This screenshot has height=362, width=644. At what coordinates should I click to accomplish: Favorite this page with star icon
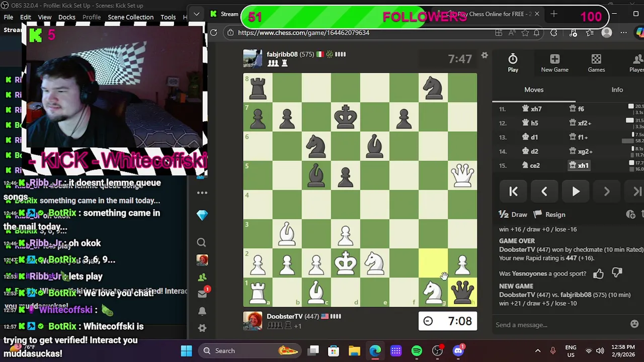click(525, 33)
